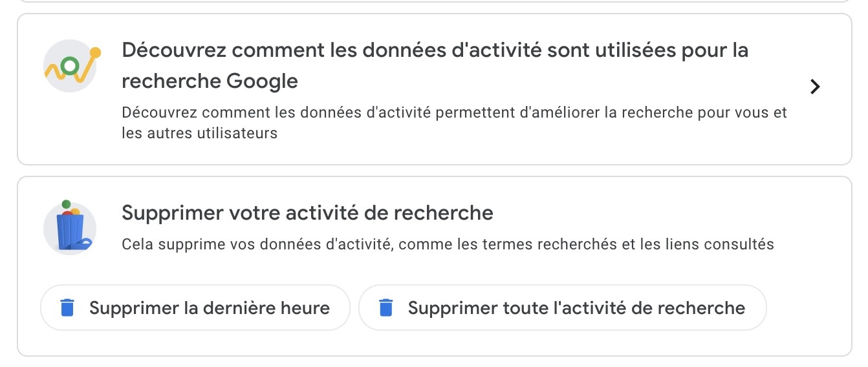Click 'Supprimer votre activité de recherche' heading
Image resolution: width=868 pixels, height=367 pixels.
point(307,213)
